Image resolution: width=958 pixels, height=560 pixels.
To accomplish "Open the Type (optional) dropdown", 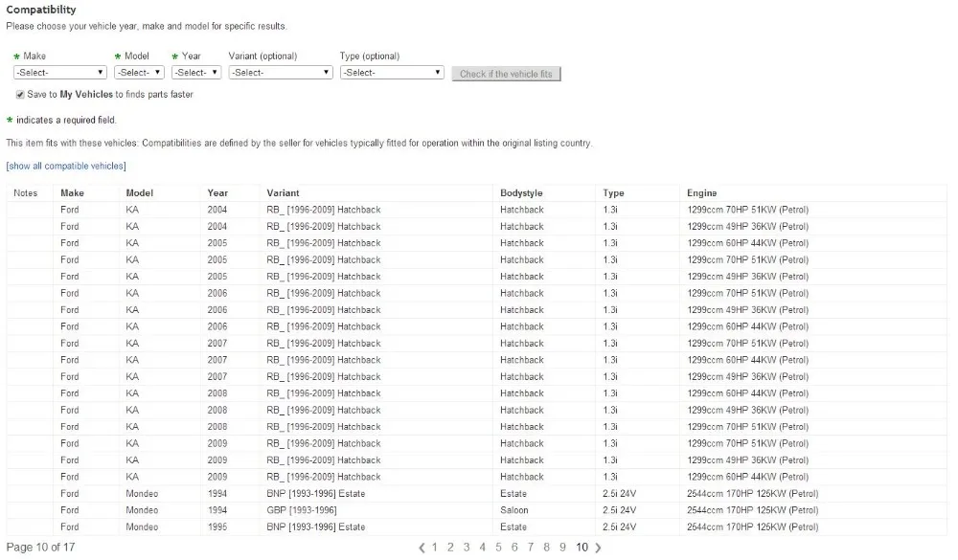I will pyautogui.click(x=392, y=73).
